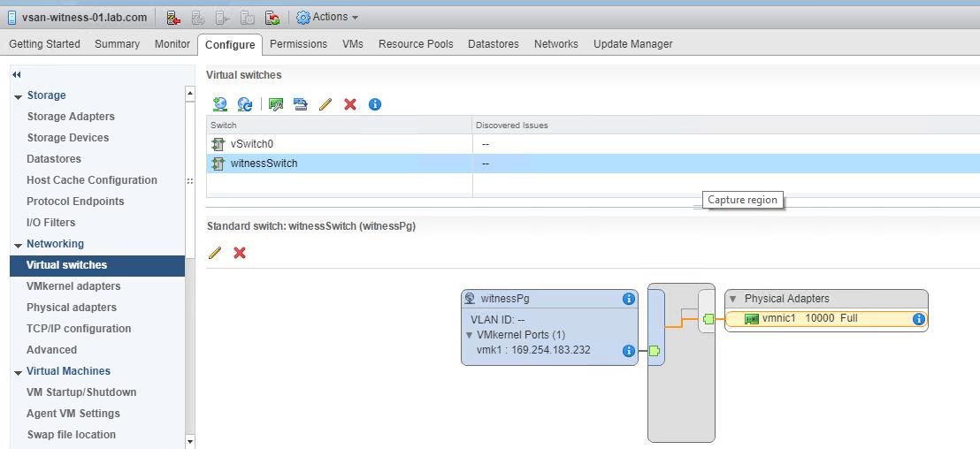Screen dimensions: 980x449
Task: Open VMkernel adapters in sidebar
Action: pos(73,286)
